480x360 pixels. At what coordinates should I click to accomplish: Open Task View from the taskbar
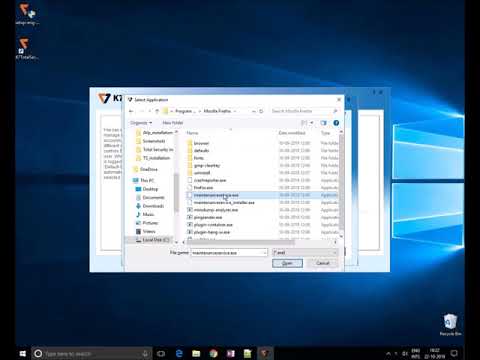161,353
